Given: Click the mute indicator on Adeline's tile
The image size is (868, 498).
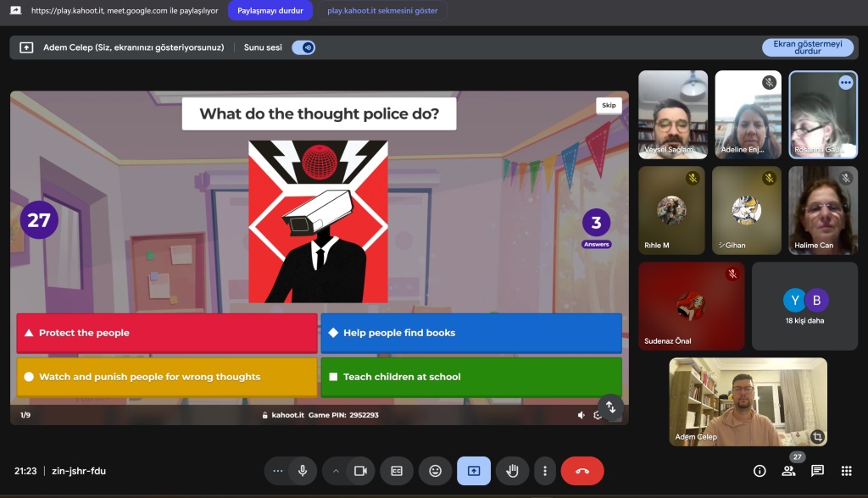Looking at the screenshot, I should [769, 82].
